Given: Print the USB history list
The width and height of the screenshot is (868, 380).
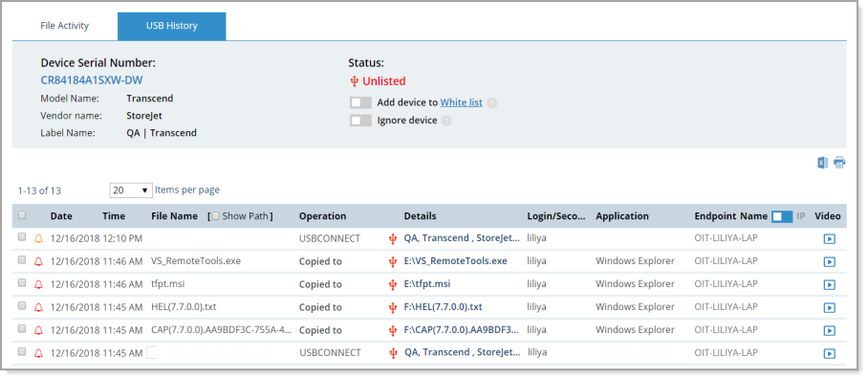Looking at the screenshot, I should tap(839, 163).
